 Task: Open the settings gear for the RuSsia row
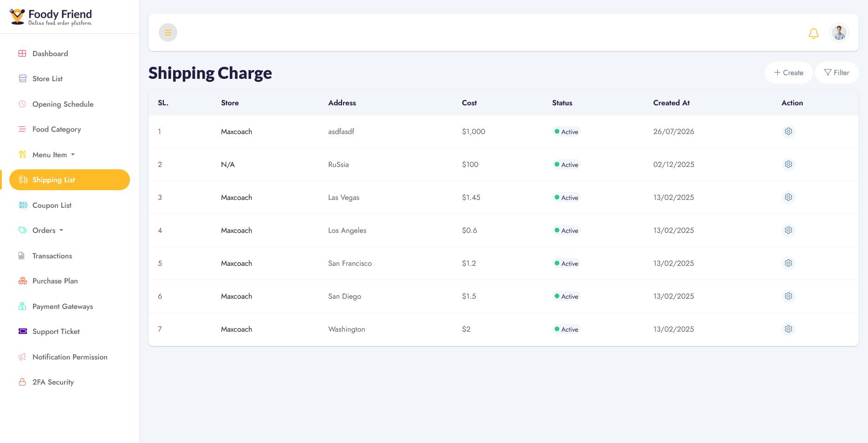(x=788, y=165)
